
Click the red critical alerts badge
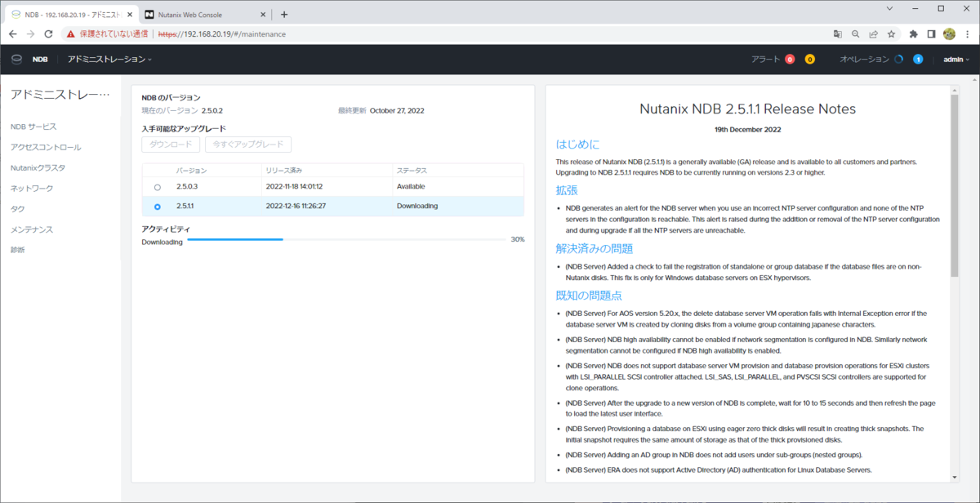pyautogui.click(x=790, y=59)
